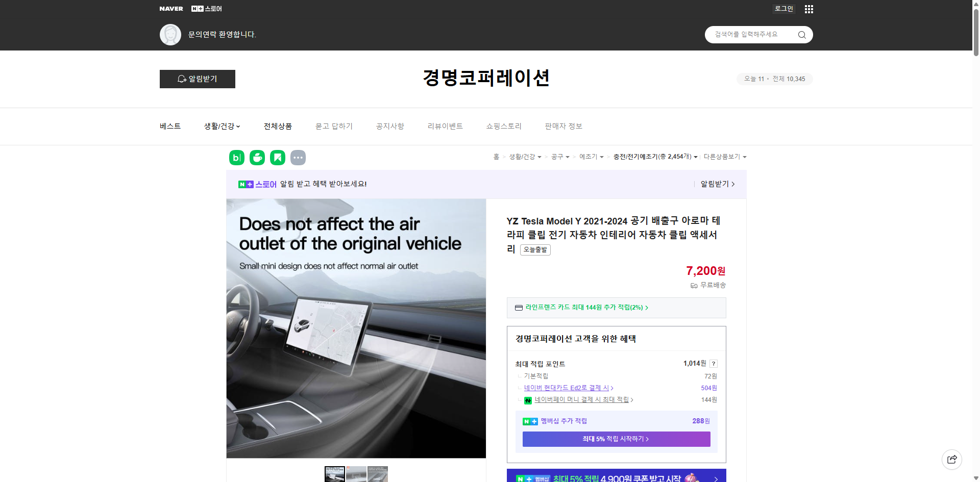Open the 공지사항 section
The height and width of the screenshot is (482, 980).
click(x=389, y=126)
